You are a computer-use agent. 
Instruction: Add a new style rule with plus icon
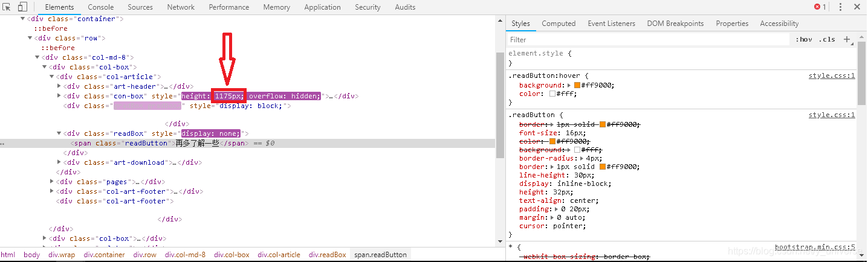847,39
